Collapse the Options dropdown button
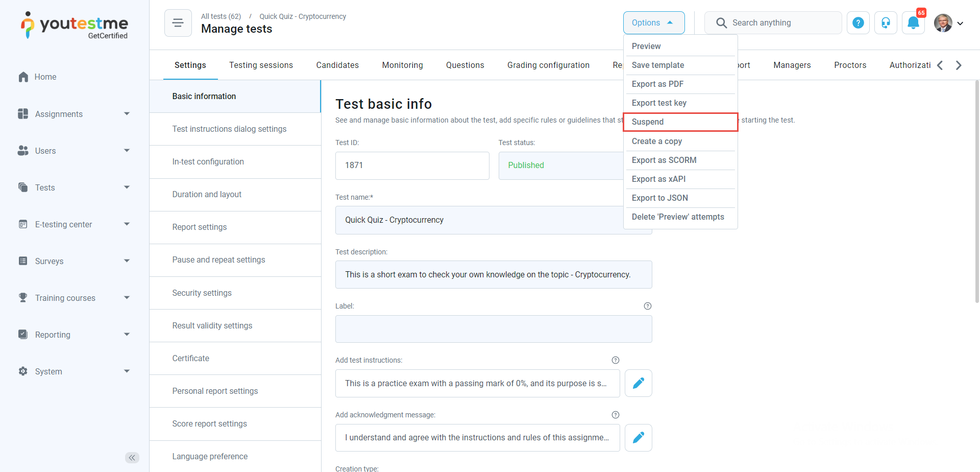 click(x=653, y=23)
